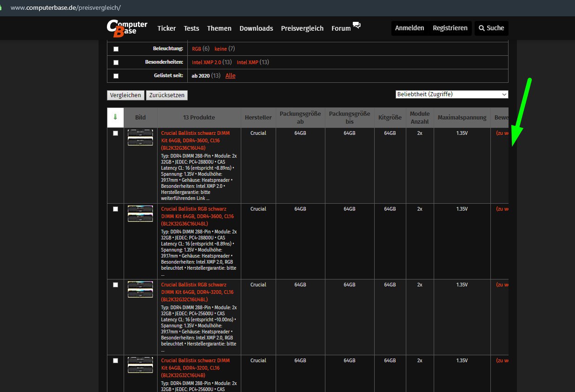The height and width of the screenshot is (392, 575).
Task: Tick the Gelistet seit filter checkbox
Action: coord(116,76)
